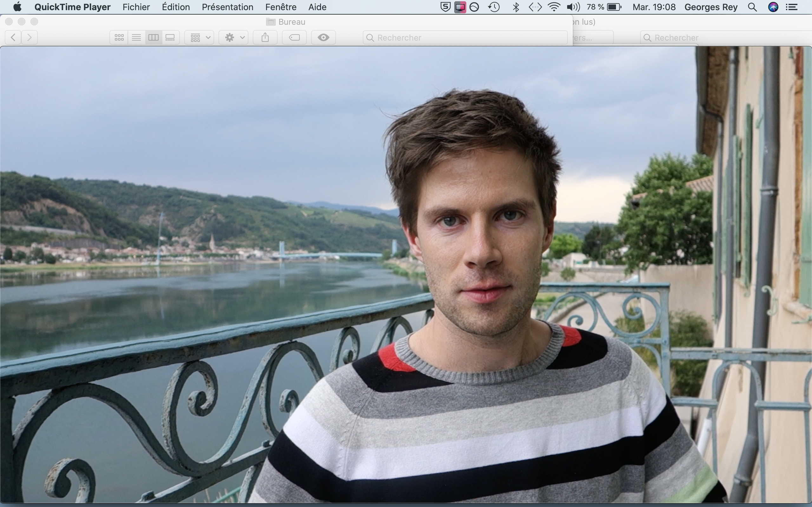Click the Finder Rechercher search field
The height and width of the screenshot is (507, 812).
465,38
